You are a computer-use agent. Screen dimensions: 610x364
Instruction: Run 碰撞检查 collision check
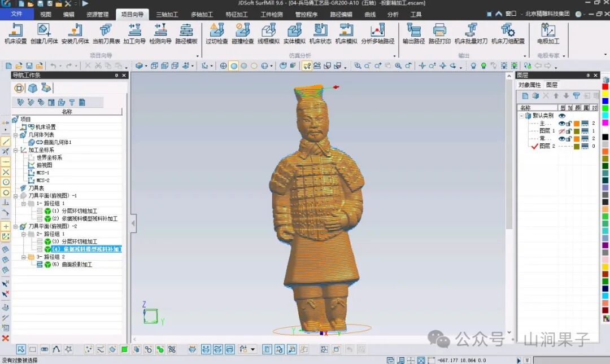click(243, 33)
